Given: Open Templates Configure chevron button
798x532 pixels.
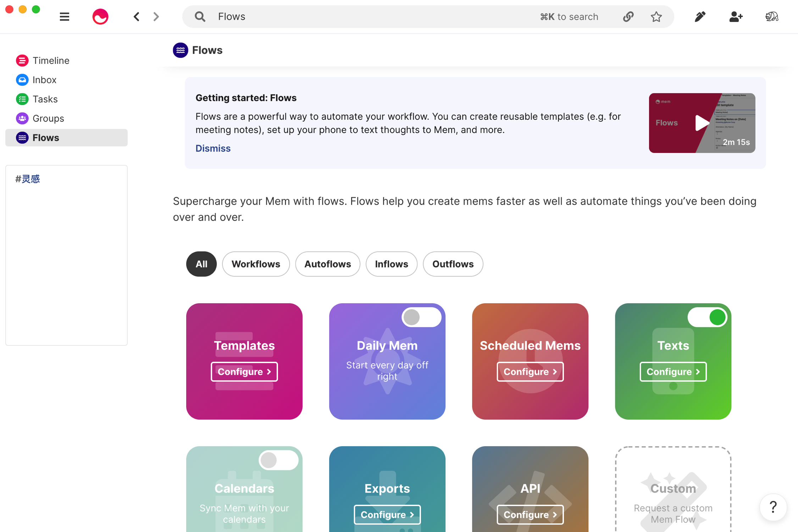Looking at the screenshot, I should pyautogui.click(x=244, y=371).
